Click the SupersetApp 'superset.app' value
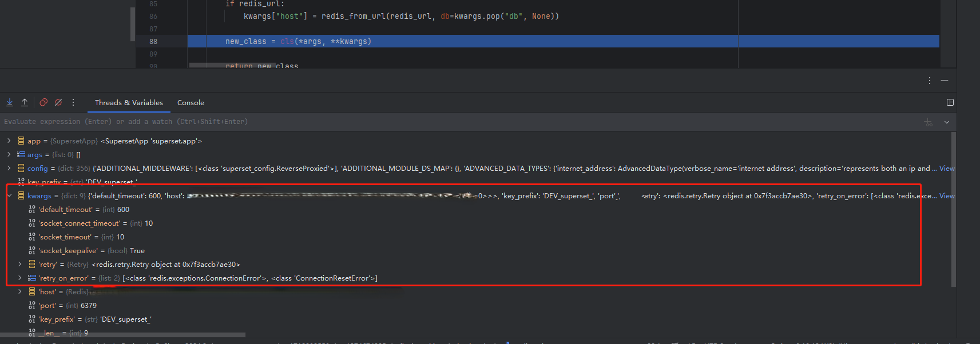 151,141
